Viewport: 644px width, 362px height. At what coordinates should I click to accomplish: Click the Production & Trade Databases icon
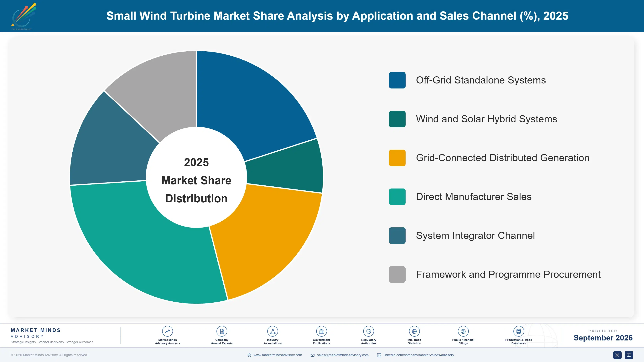(x=518, y=331)
